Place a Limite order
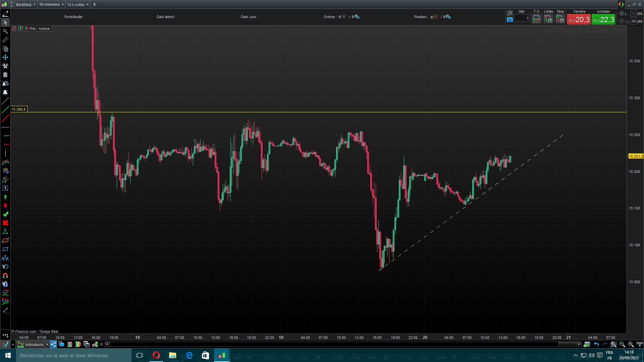 548,19
